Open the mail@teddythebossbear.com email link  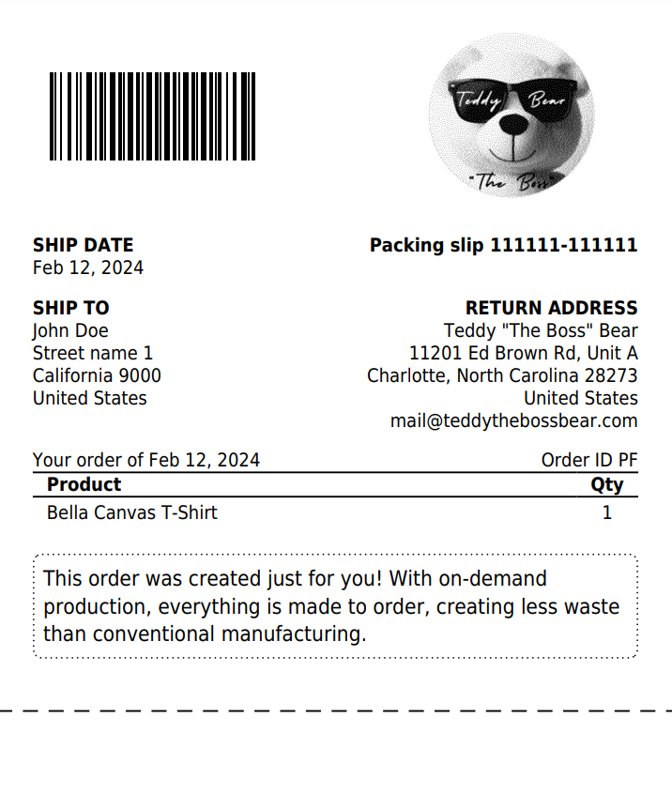[513, 420]
